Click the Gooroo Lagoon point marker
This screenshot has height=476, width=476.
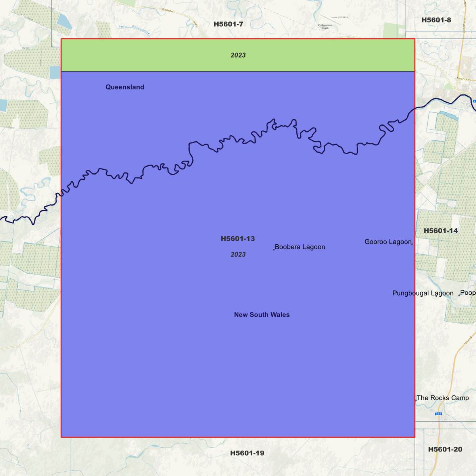tap(412, 244)
